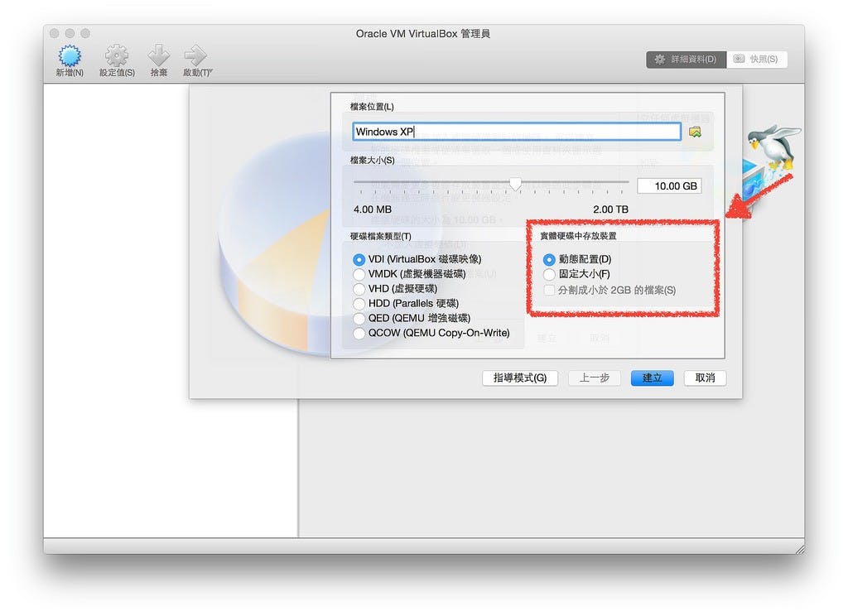Click the Start (啟動) arrow icon
848x616 pixels.
coord(195,55)
